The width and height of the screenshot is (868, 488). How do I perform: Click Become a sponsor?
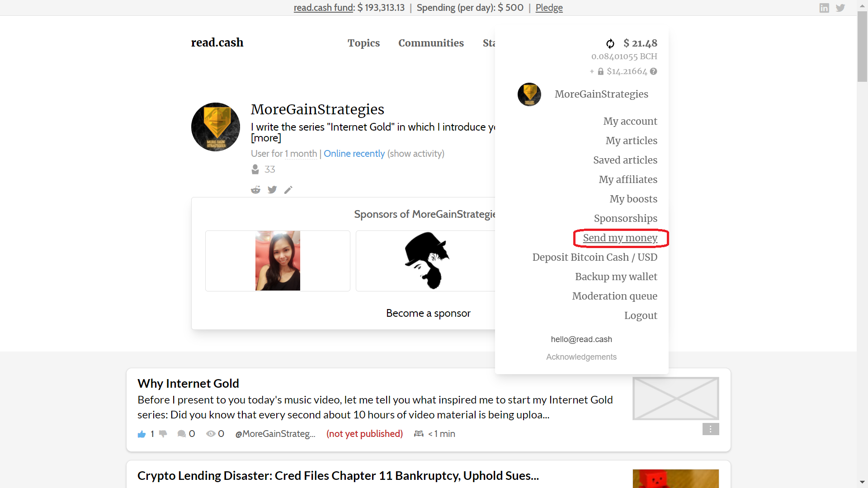coord(429,313)
